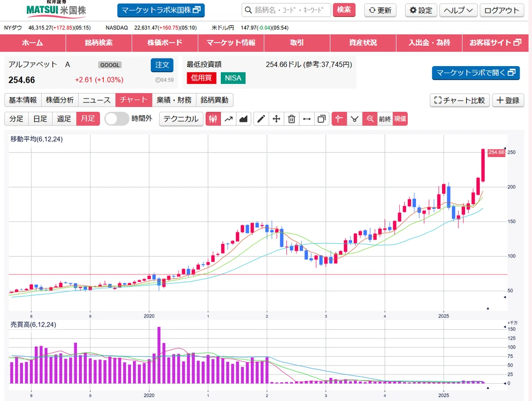Click the 注文 order button
This screenshot has height=401, width=532.
pyautogui.click(x=162, y=65)
